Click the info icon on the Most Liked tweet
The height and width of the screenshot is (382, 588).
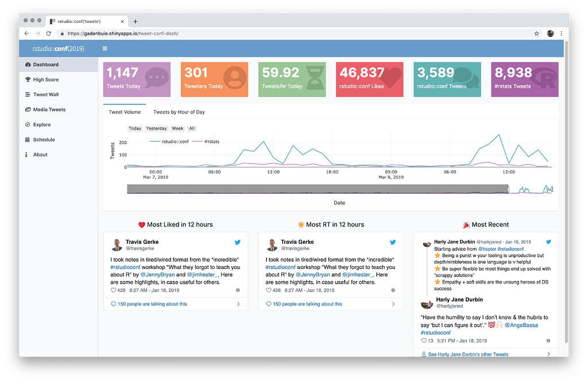[x=238, y=290]
